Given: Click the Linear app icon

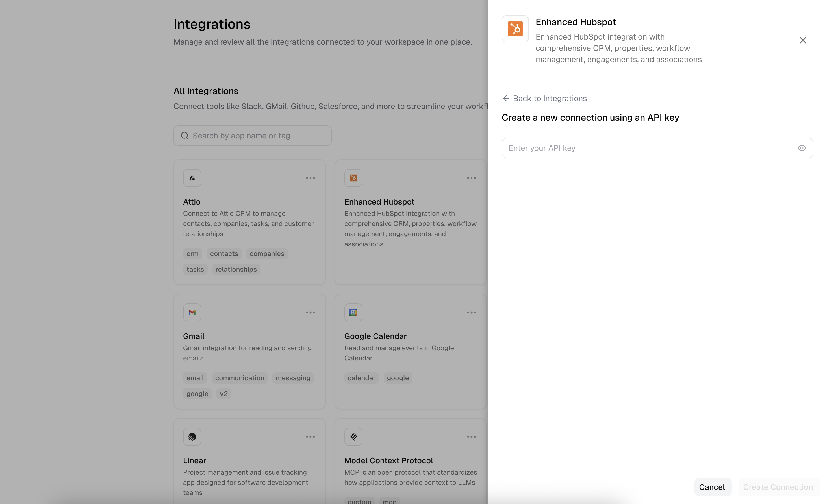Looking at the screenshot, I should tap(192, 437).
